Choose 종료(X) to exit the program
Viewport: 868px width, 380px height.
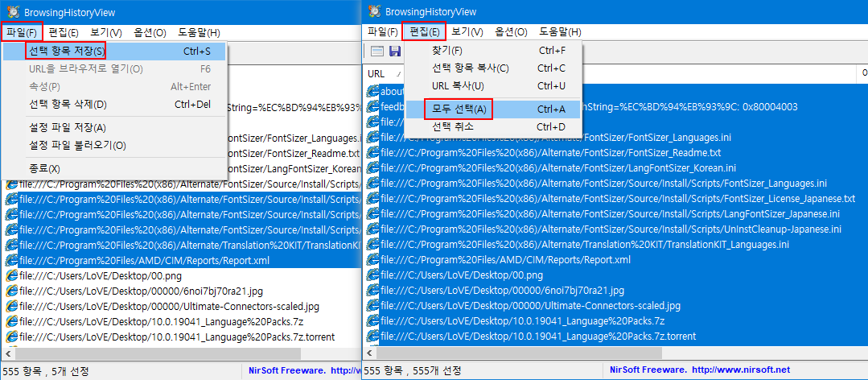[x=114, y=168]
